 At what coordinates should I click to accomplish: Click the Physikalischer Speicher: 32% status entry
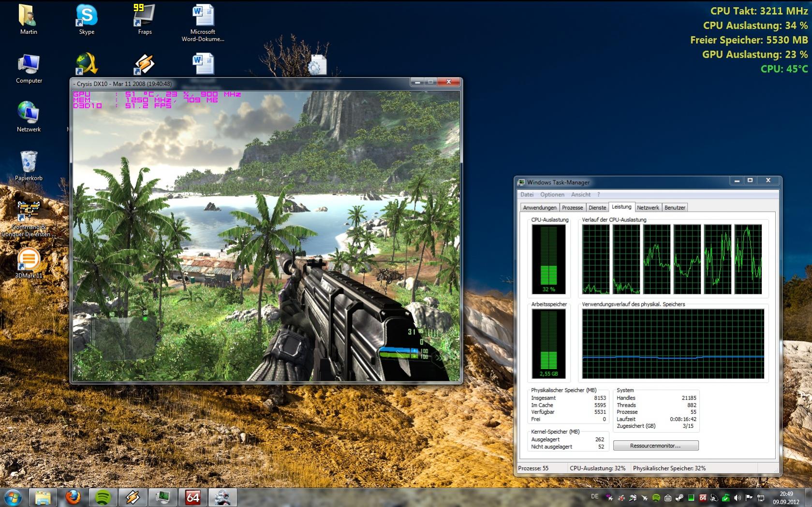669,468
